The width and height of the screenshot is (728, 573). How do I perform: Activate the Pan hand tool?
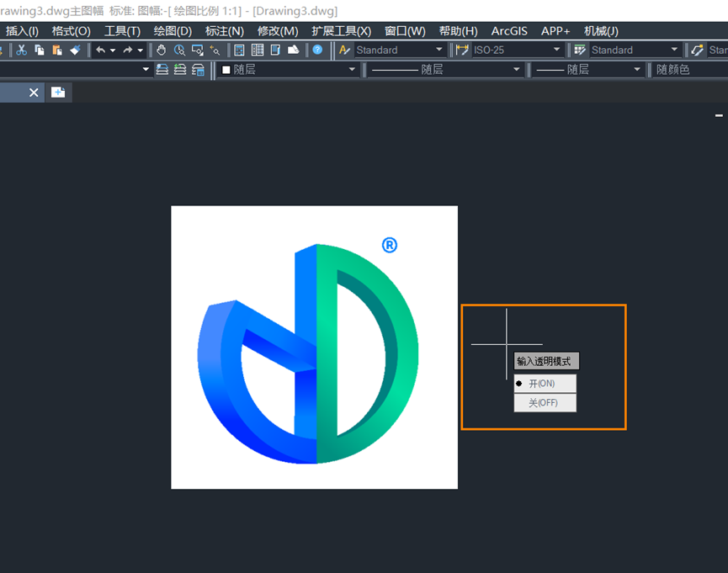point(161,50)
